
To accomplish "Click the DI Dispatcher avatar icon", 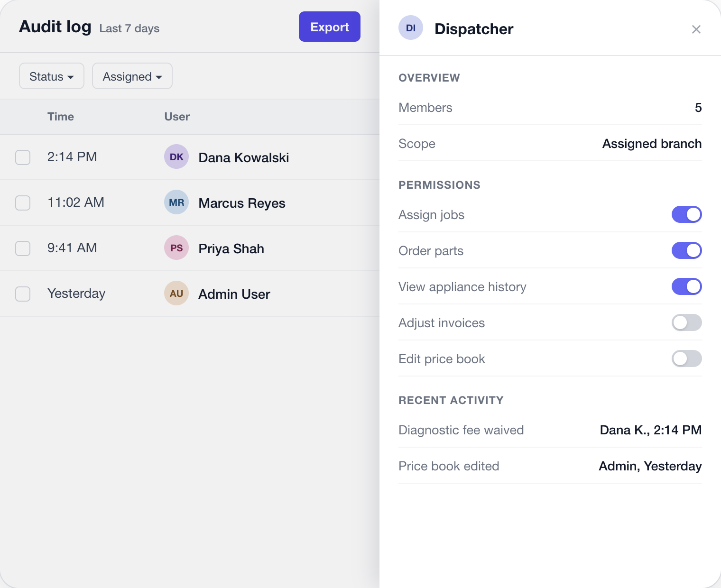I will (x=411, y=28).
